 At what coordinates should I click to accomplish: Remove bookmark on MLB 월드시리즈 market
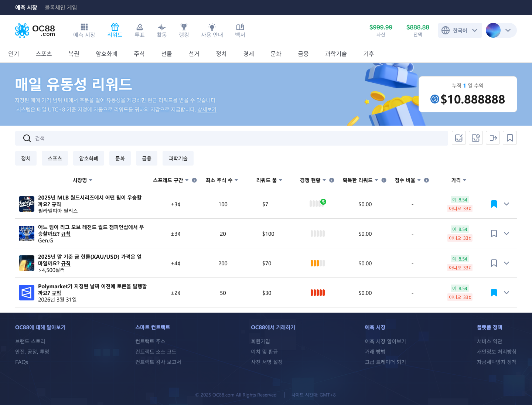(494, 204)
